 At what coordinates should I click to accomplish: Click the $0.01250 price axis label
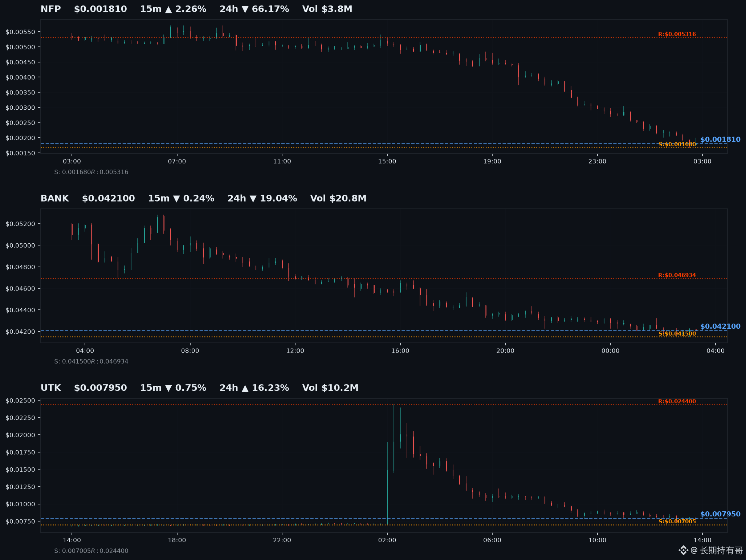[20, 487]
